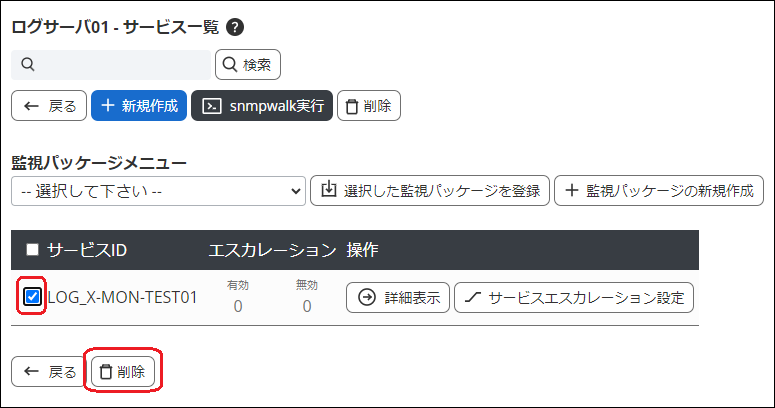
Task: Click the エスカレーション column header
Action: coord(271,249)
